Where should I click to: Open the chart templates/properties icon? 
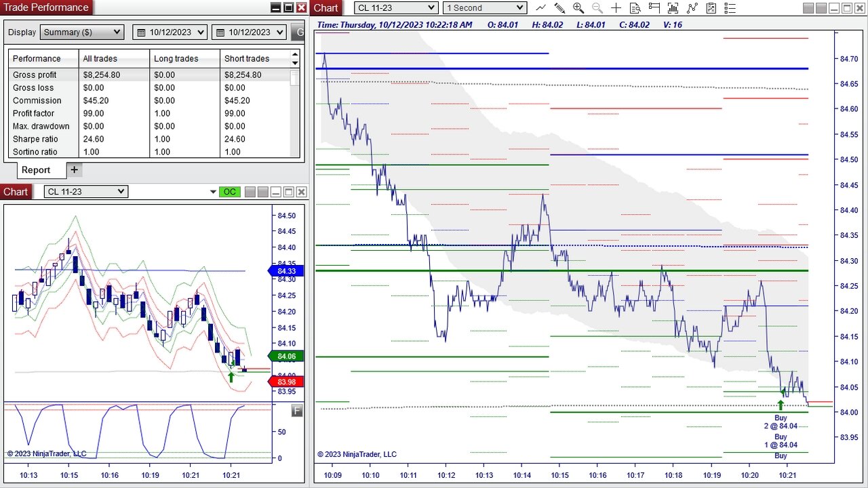point(711,8)
